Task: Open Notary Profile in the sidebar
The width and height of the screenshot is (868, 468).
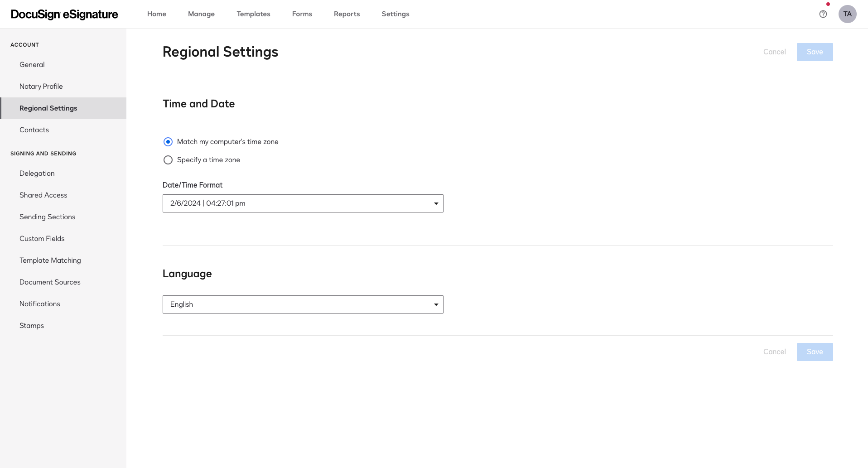Action: coord(41,87)
